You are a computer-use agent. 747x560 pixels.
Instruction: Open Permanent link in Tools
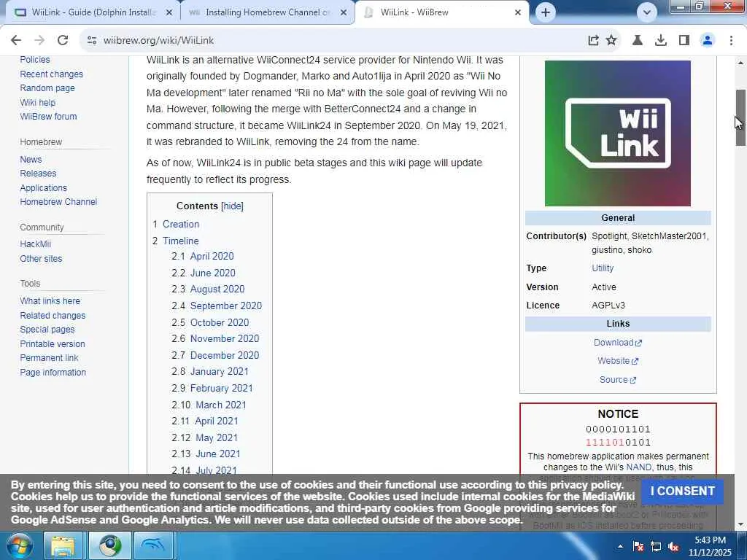coord(49,357)
